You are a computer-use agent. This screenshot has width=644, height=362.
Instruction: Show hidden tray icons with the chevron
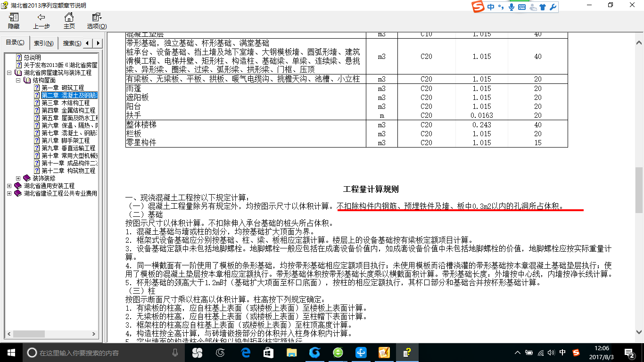(518, 353)
